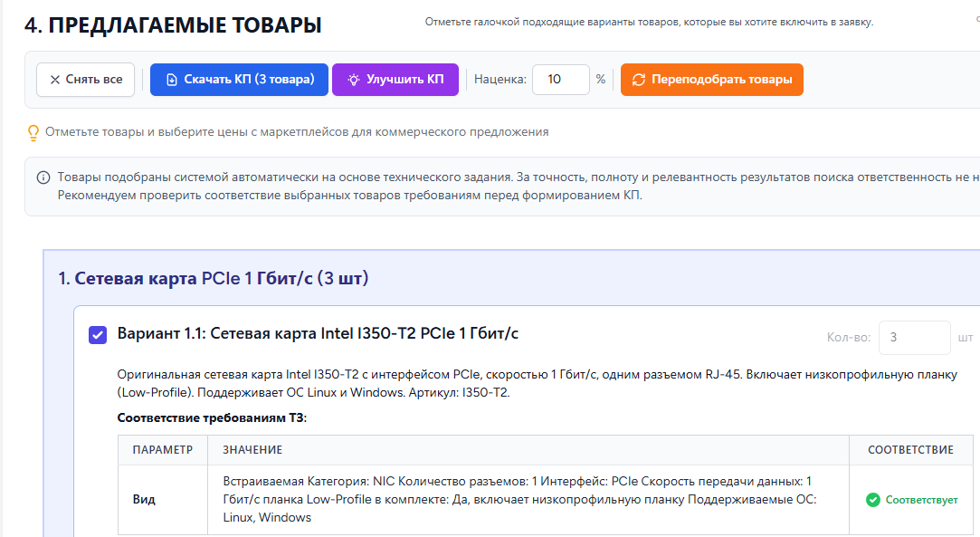Select the ПАРАМЕТР column header

click(x=163, y=450)
